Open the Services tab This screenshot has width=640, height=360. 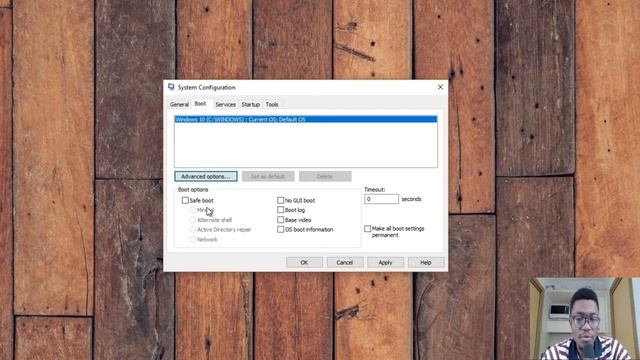click(225, 104)
